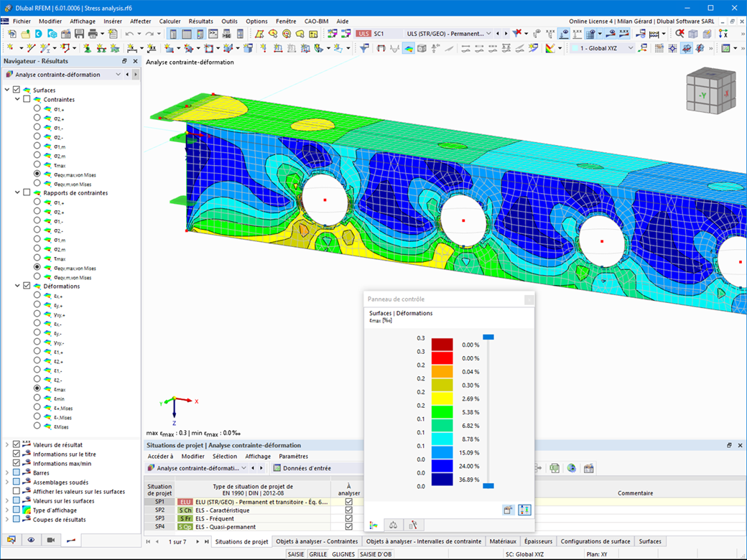Select the printer icon to print the report

[93, 34]
